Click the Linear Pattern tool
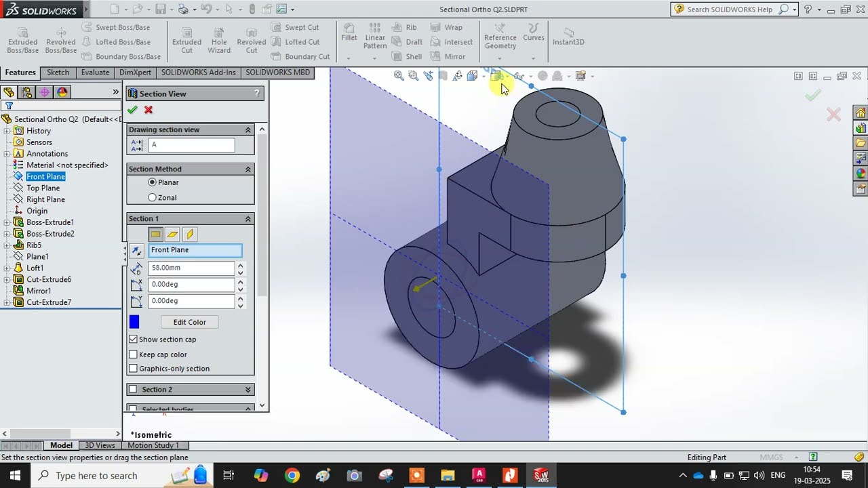The image size is (868, 488). tap(375, 37)
